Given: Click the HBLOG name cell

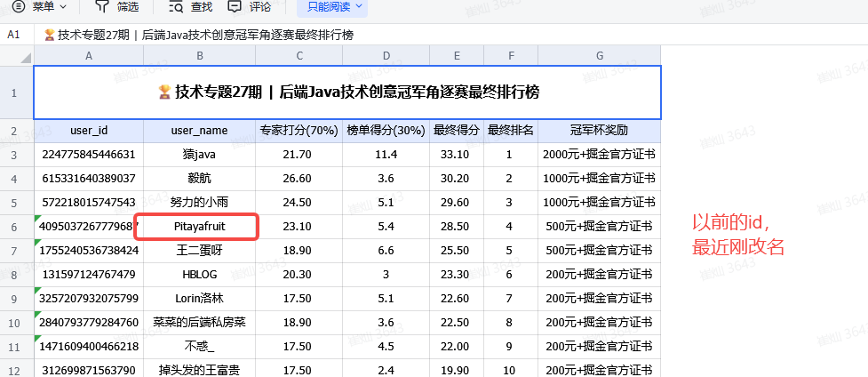Looking at the screenshot, I should pos(199,275).
